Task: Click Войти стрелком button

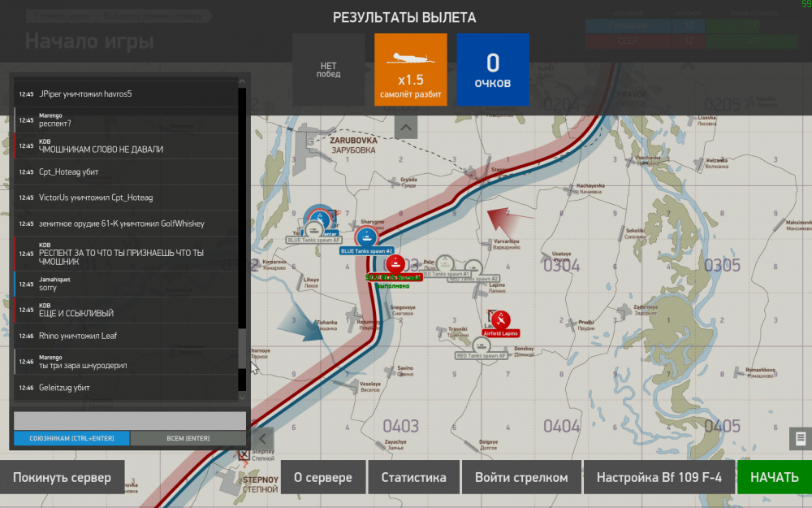Action: click(521, 477)
